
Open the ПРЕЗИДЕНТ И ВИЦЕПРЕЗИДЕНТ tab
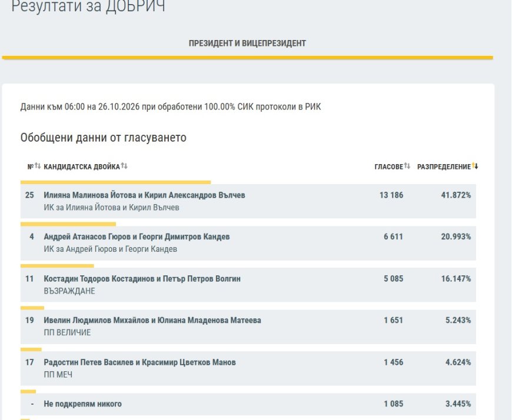pos(247,43)
